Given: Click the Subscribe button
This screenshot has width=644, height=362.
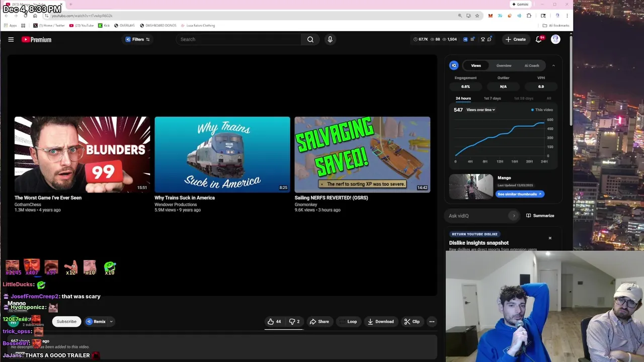Looking at the screenshot, I should [x=66, y=322].
